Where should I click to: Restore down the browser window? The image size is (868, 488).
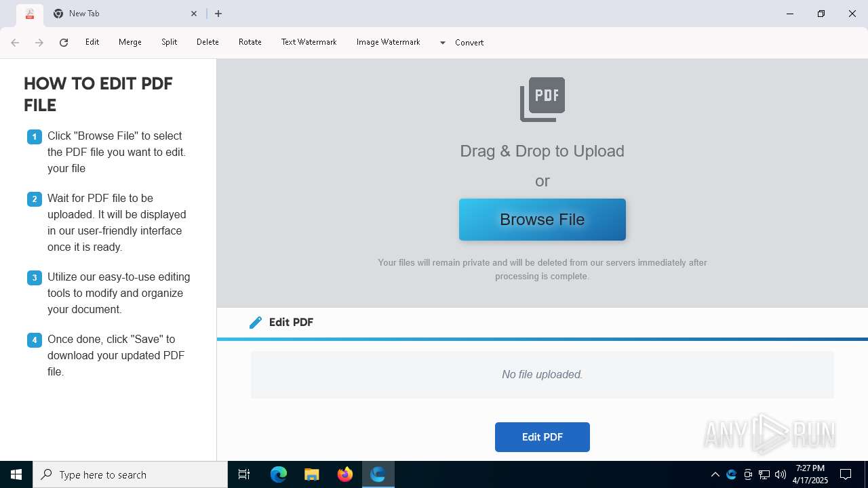pos(821,14)
